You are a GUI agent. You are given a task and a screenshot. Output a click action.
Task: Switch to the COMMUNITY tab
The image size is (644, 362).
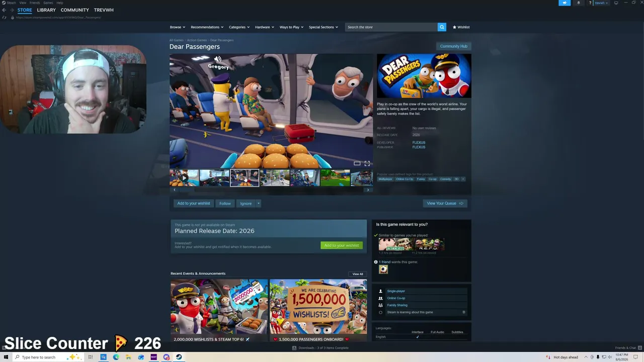pyautogui.click(x=75, y=10)
